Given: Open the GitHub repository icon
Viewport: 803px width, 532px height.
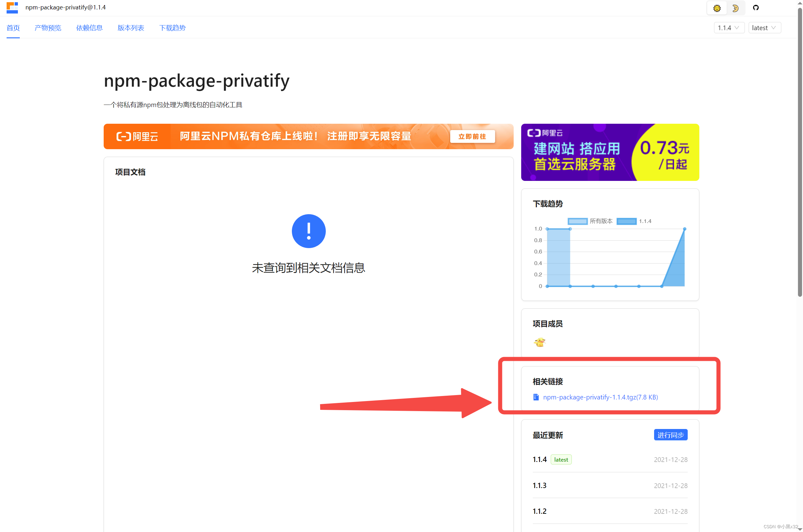Looking at the screenshot, I should tap(756, 8).
